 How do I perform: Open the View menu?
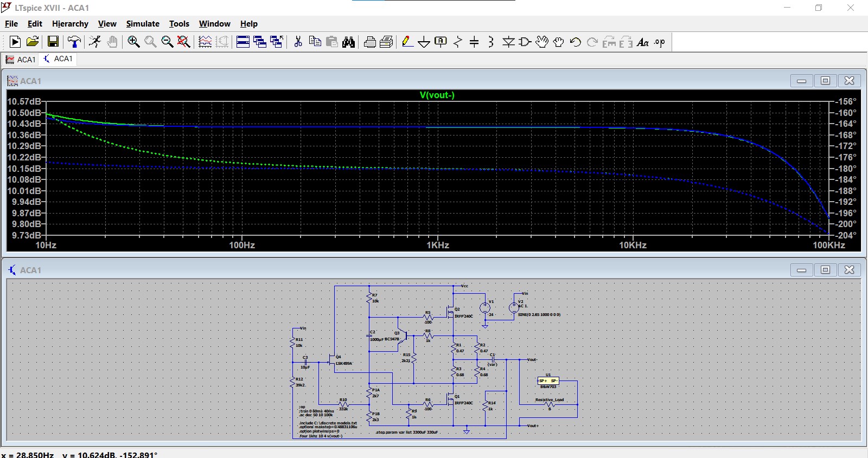click(x=107, y=24)
